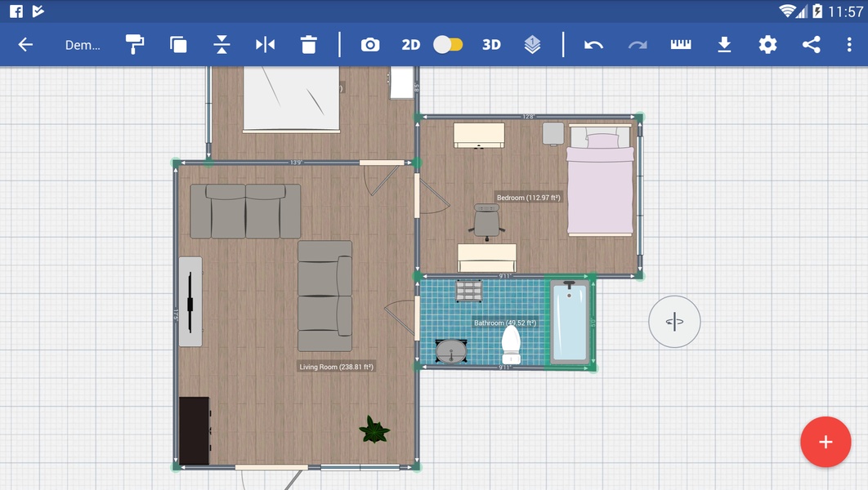Screen dimensions: 868x490
Task: Select the pink bed in Bedroom
Action: [x=600, y=180]
